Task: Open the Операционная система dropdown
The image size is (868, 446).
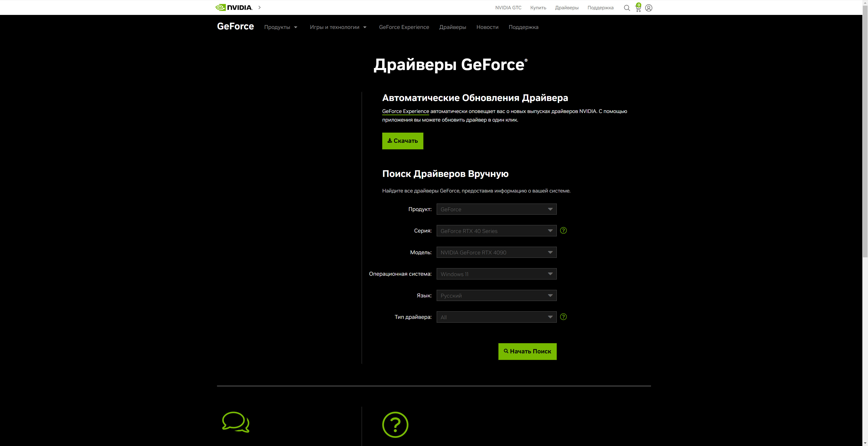Action: click(x=496, y=274)
